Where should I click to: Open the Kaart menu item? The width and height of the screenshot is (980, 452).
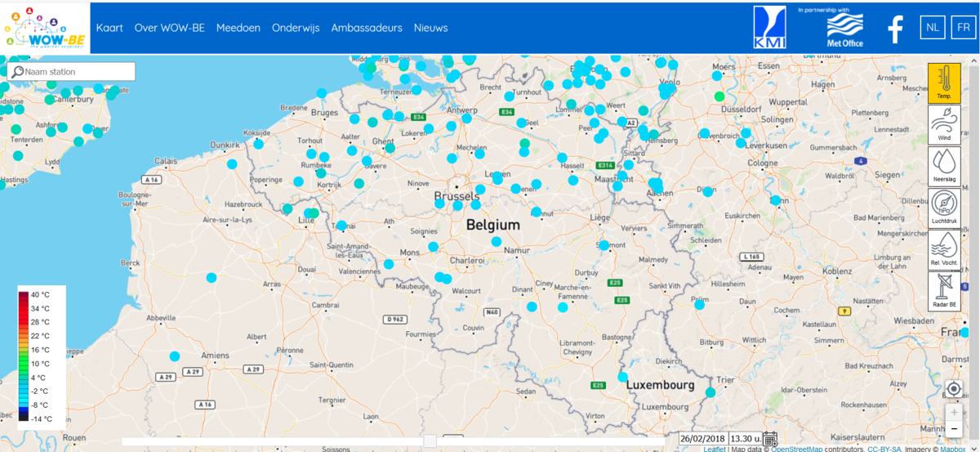point(109,28)
